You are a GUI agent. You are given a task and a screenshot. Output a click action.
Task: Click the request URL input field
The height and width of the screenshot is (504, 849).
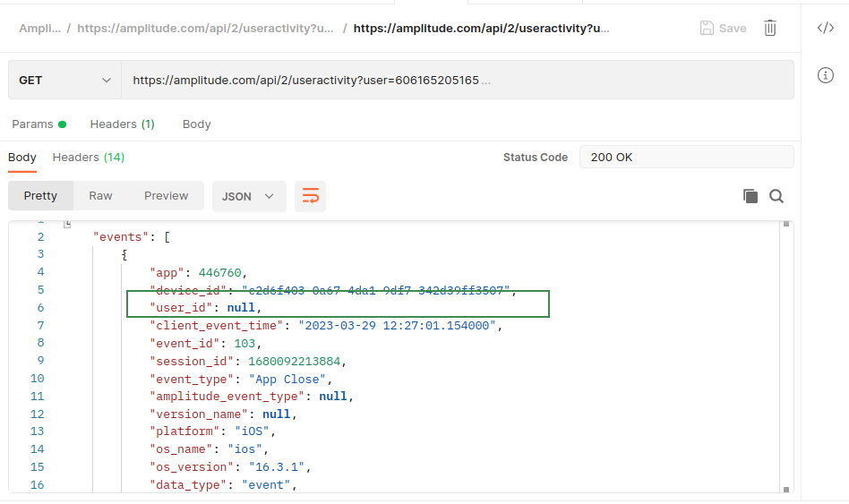458,80
